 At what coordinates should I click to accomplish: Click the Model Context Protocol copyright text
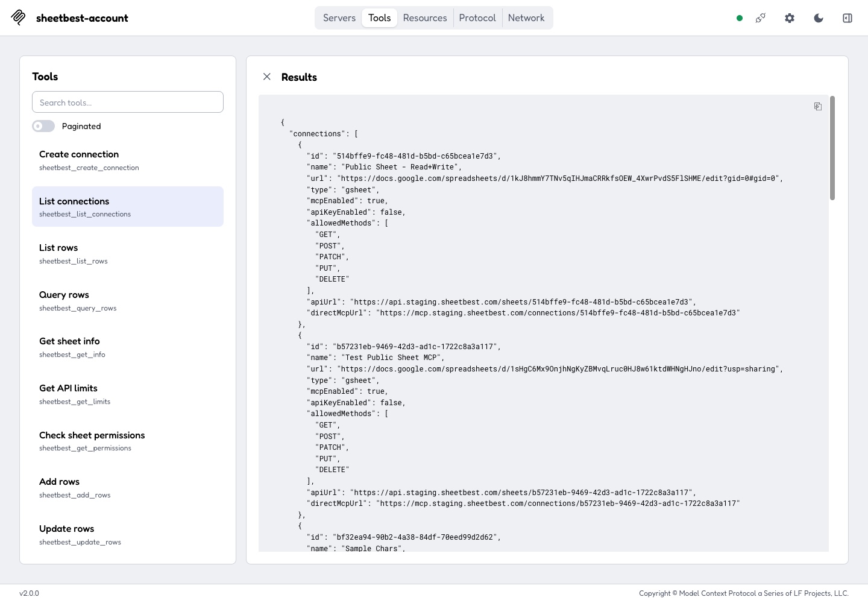pyautogui.click(x=744, y=593)
